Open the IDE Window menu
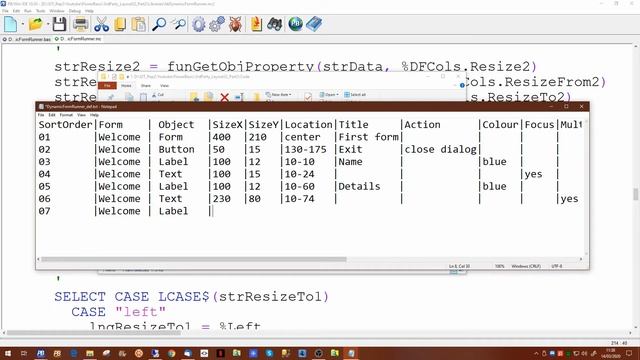The height and width of the screenshot is (360, 640). pos(57,11)
